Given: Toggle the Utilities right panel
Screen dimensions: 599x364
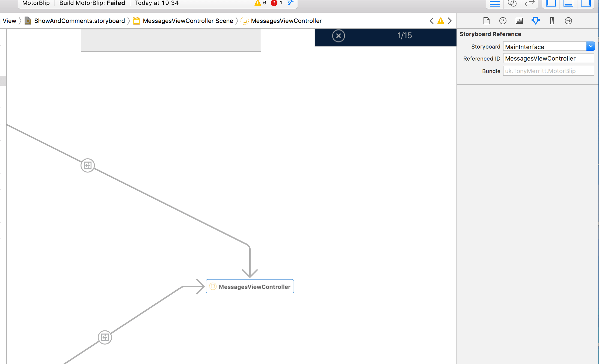Looking at the screenshot, I should (585, 3).
